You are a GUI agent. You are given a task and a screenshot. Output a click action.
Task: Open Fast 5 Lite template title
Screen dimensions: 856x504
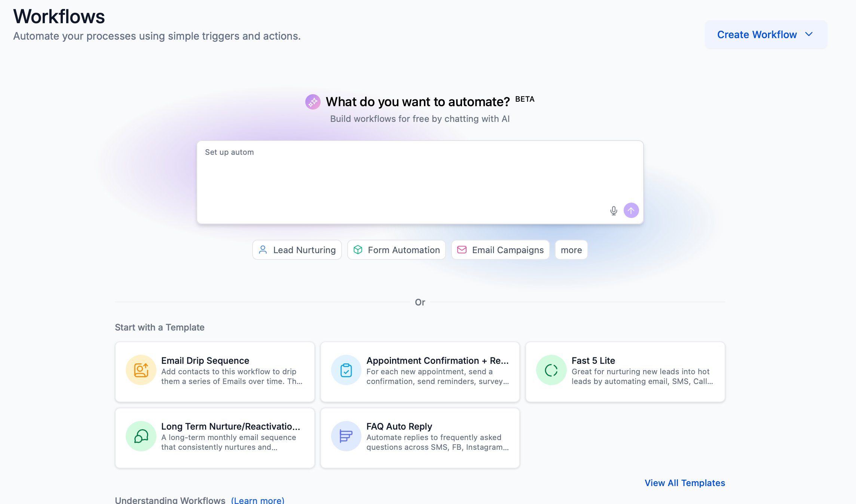coord(593,360)
